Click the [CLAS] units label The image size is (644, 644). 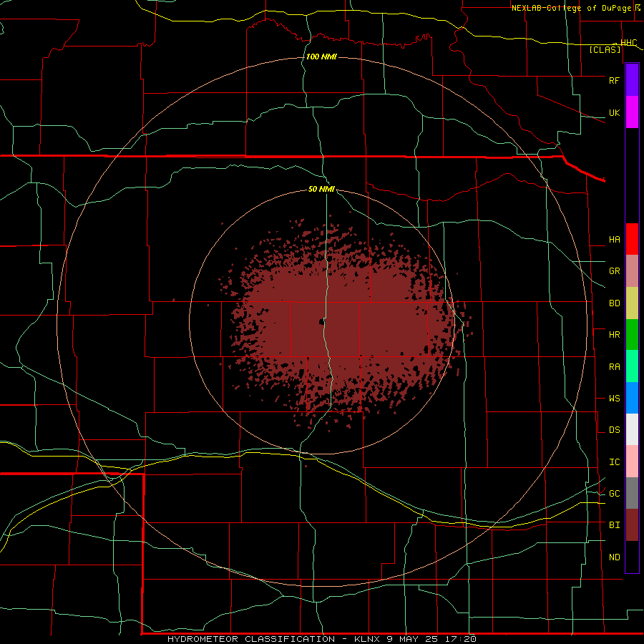pos(605,50)
